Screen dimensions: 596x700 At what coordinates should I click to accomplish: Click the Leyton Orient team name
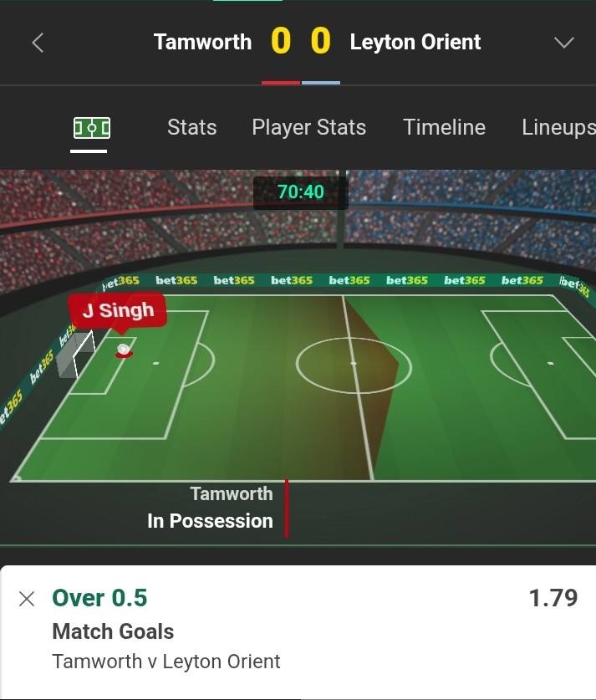click(x=415, y=43)
